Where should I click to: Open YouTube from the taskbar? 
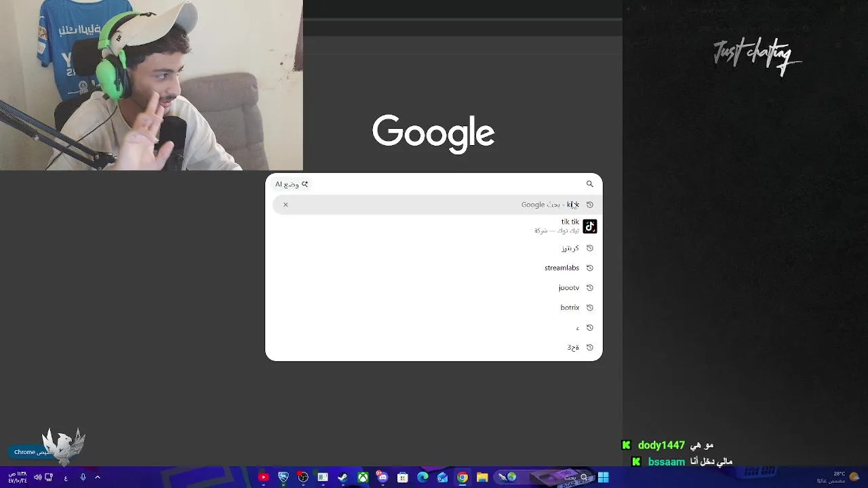pos(264,477)
